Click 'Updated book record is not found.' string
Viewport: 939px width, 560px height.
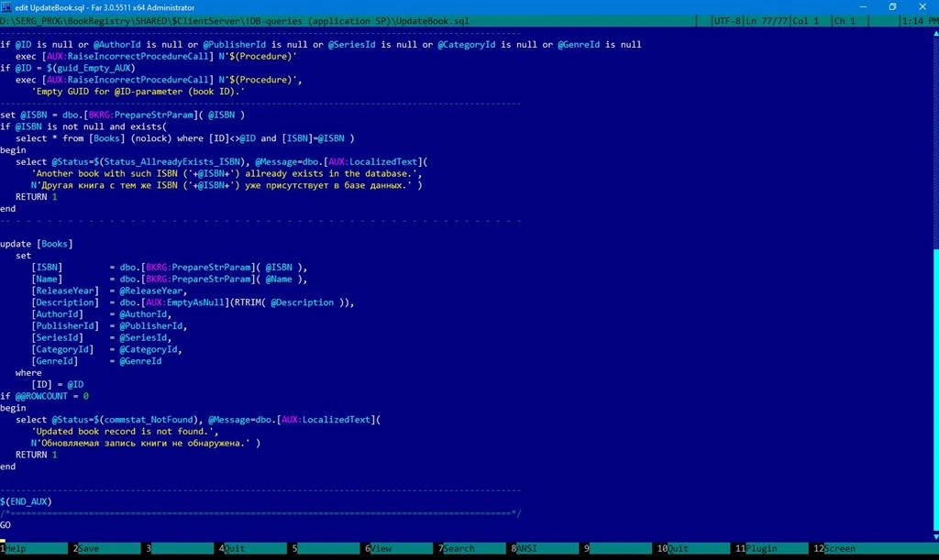point(123,432)
